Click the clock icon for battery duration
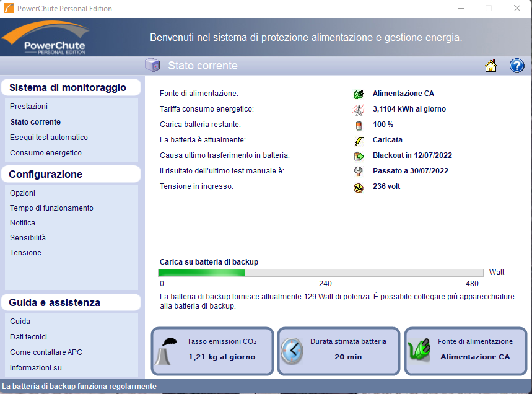The height and width of the screenshot is (394, 532). (292, 351)
